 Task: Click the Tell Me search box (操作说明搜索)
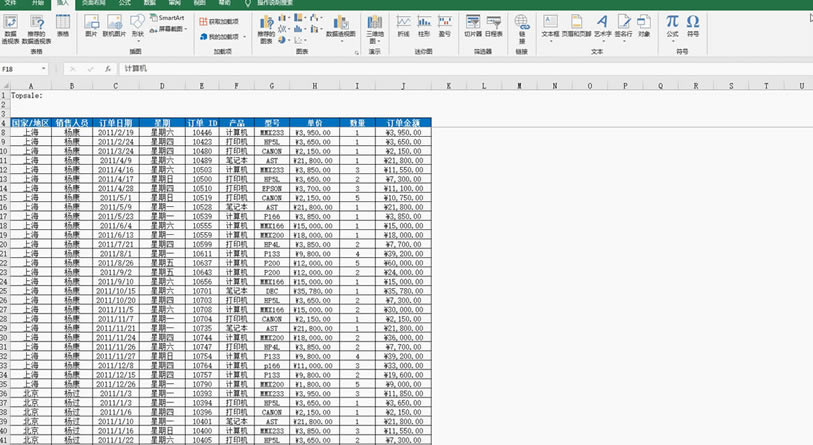pos(276,3)
